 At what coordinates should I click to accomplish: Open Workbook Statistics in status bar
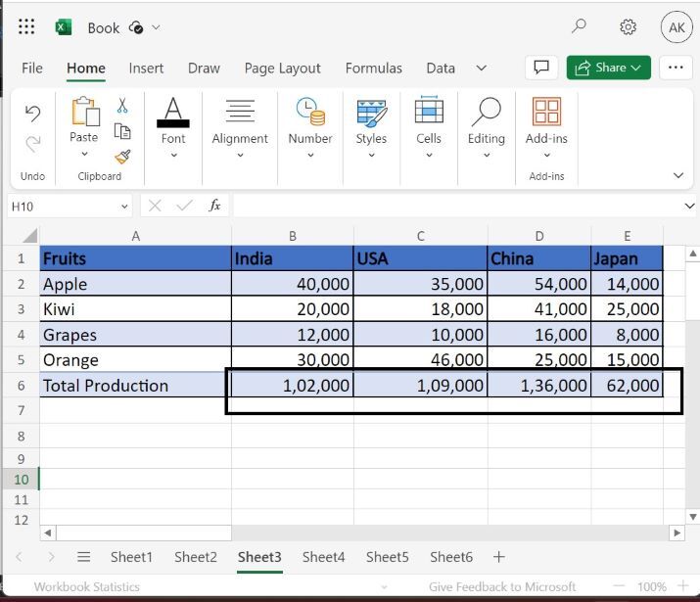86,587
